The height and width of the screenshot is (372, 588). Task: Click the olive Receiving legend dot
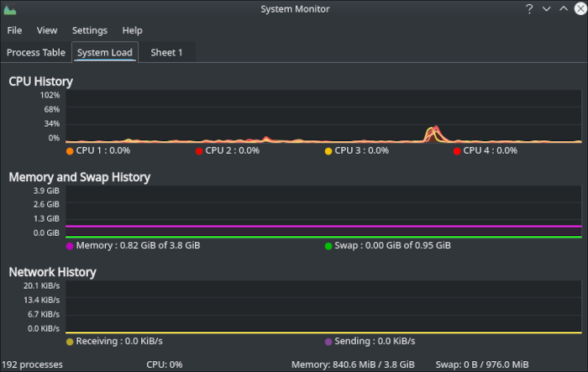[x=70, y=342]
